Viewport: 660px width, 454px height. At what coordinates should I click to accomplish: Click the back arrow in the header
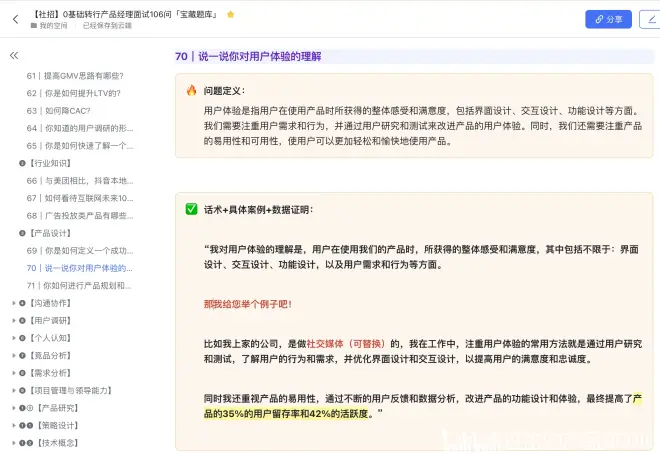(x=14, y=19)
